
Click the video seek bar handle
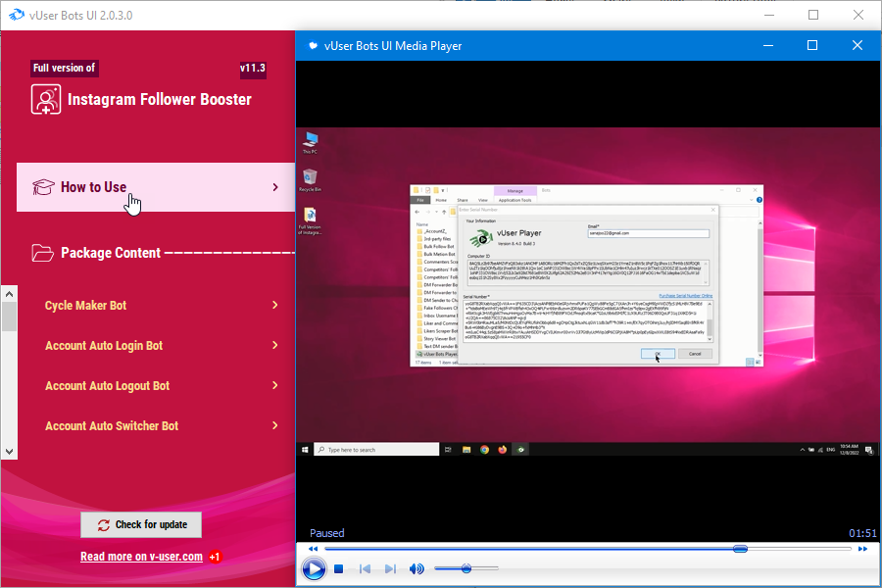coord(740,549)
